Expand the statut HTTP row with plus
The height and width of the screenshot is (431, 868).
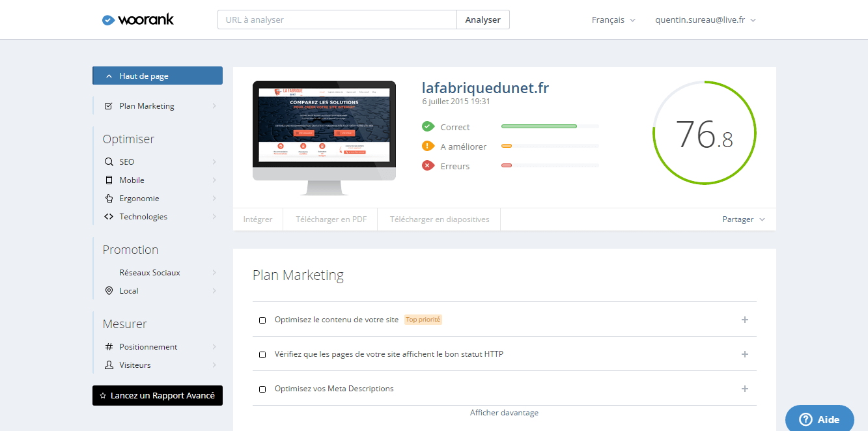click(x=745, y=354)
